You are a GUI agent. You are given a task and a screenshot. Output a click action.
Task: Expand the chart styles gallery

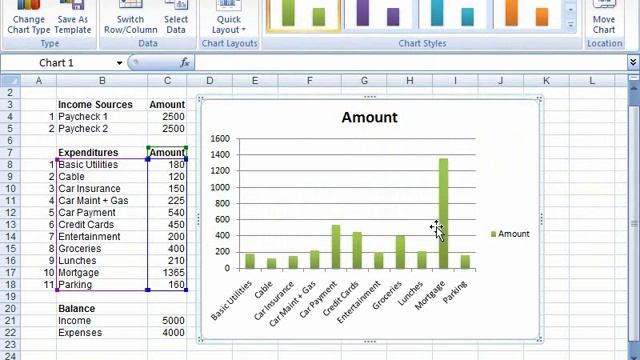(571, 26)
